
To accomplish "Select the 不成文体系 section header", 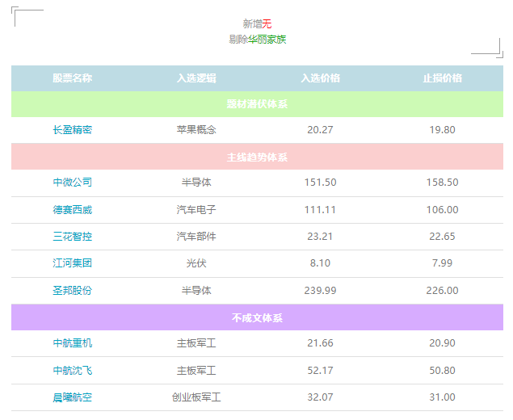I will 257,317.
